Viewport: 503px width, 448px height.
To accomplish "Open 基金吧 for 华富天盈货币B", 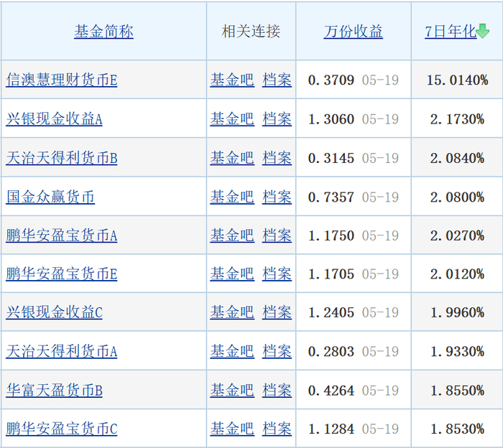I will [x=232, y=391].
